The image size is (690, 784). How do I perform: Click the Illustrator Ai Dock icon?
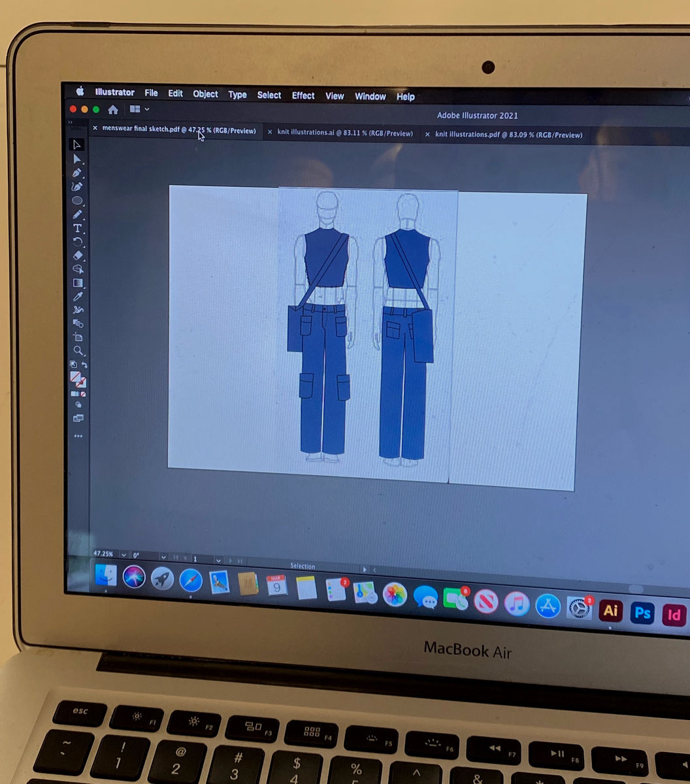tap(610, 610)
